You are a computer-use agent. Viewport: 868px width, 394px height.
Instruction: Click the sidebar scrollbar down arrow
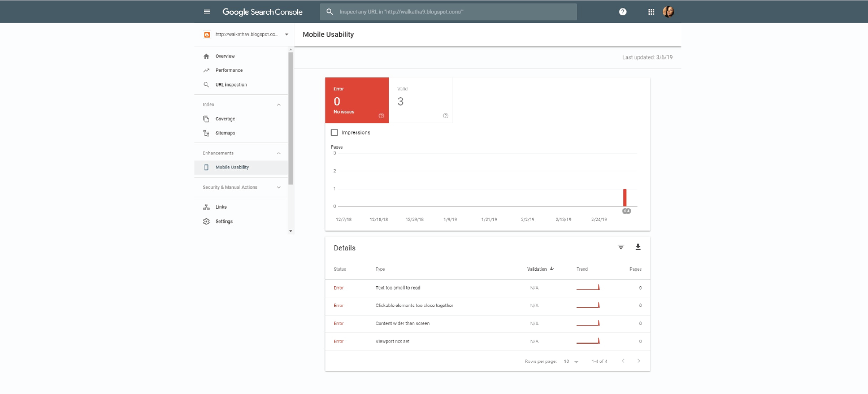pyautogui.click(x=291, y=231)
